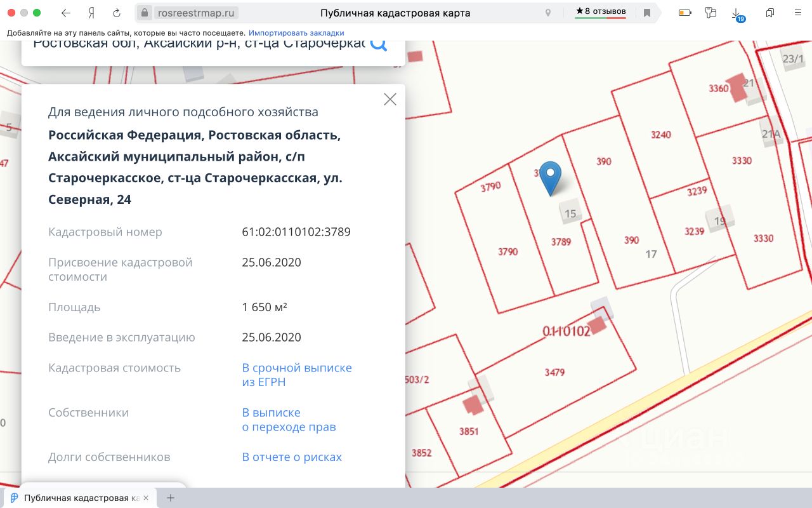This screenshot has width=812, height=508.
Task: Click heading Для ведения личного подсобного хозяйства
Action: click(x=183, y=112)
